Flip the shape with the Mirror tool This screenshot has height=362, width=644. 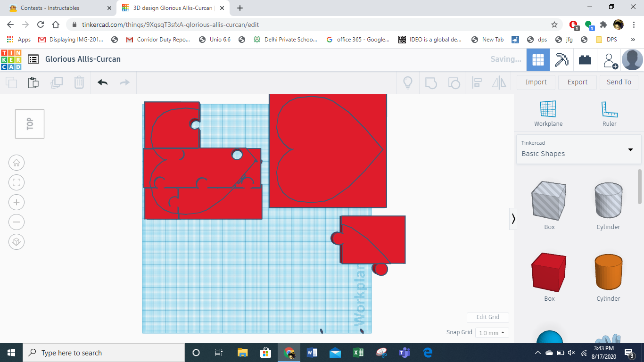(x=499, y=82)
